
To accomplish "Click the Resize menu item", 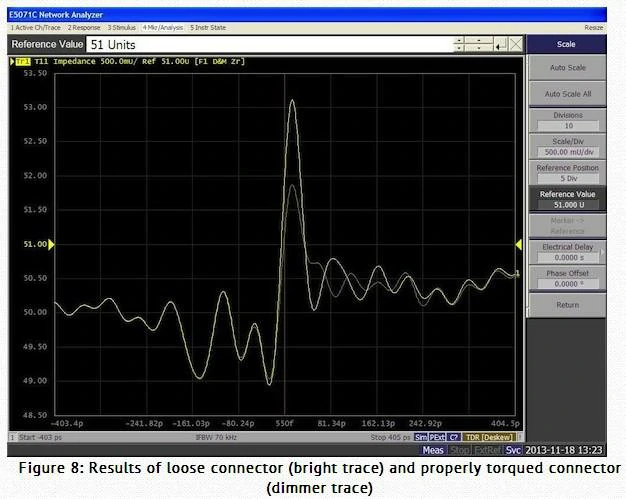I will (x=594, y=28).
